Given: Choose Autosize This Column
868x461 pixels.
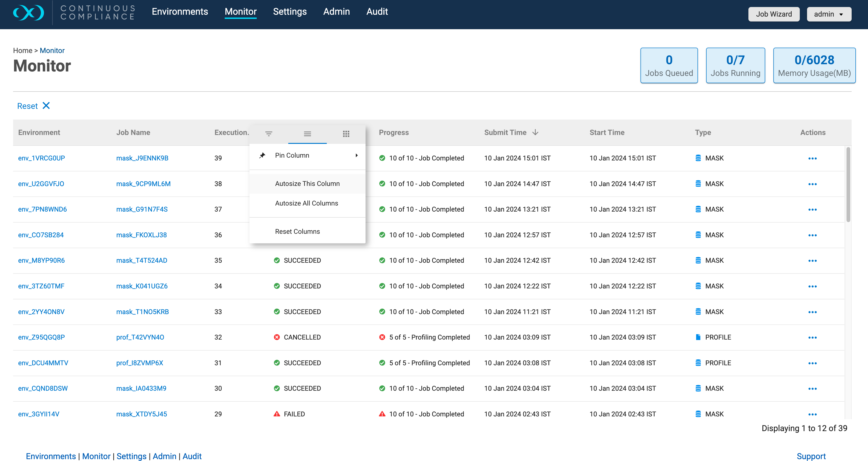Looking at the screenshot, I should (307, 184).
